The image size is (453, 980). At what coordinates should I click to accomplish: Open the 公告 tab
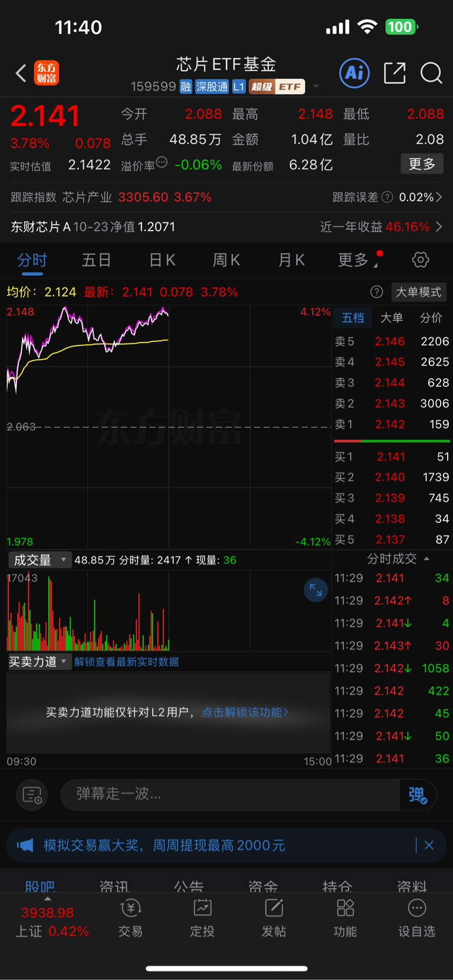click(189, 886)
